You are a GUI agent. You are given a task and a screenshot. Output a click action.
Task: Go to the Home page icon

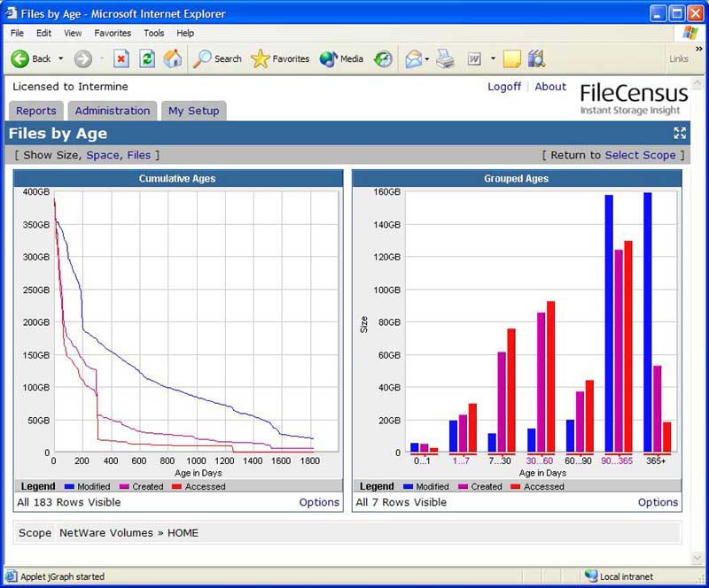173,58
